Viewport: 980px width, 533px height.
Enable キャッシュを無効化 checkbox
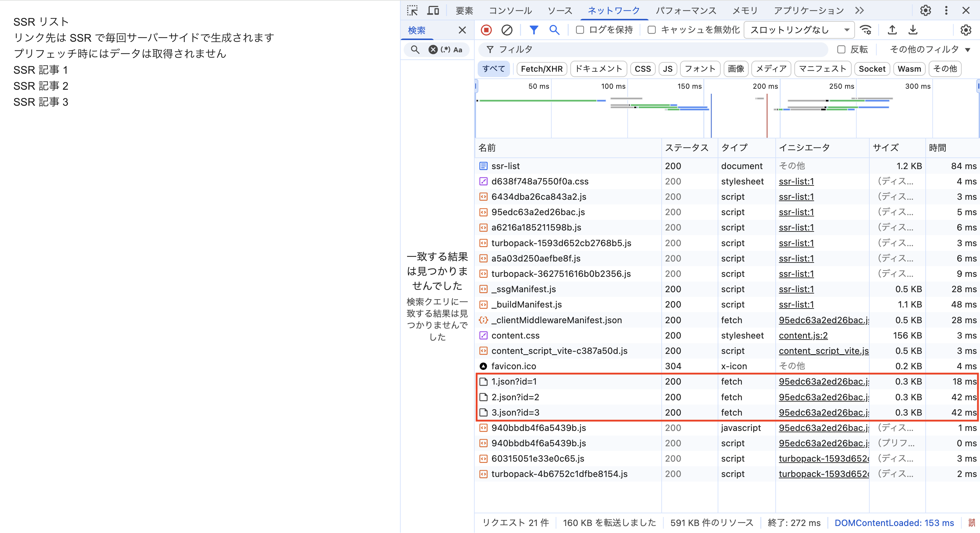(x=652, y=30)
